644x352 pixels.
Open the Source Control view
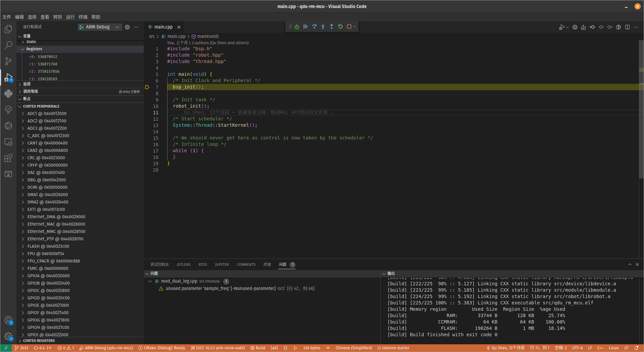point(8,61)
